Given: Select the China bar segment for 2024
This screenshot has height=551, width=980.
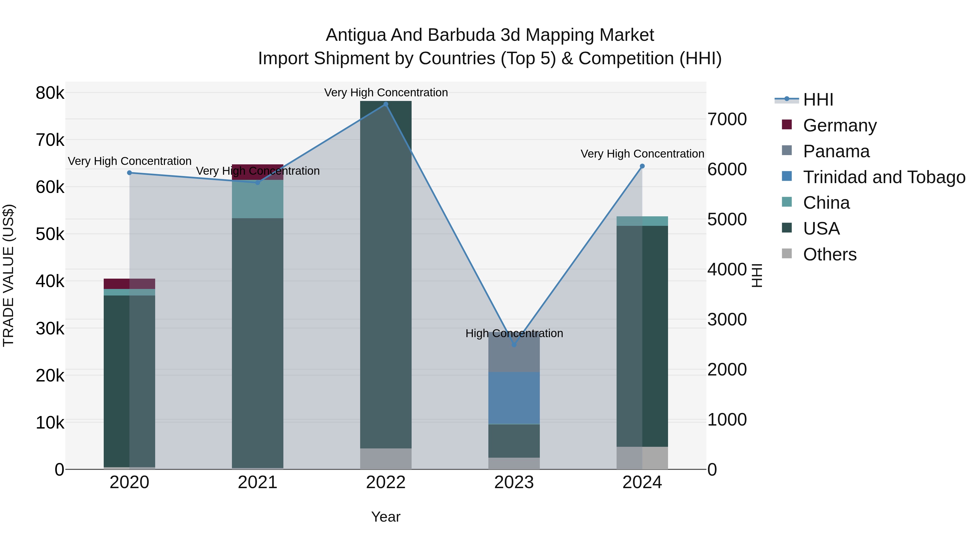Looking at the screenshot, I should [642, 221].
